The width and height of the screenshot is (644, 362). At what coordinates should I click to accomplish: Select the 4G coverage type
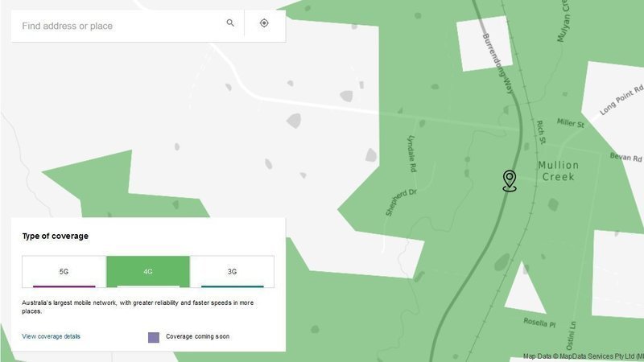(148, 272)
